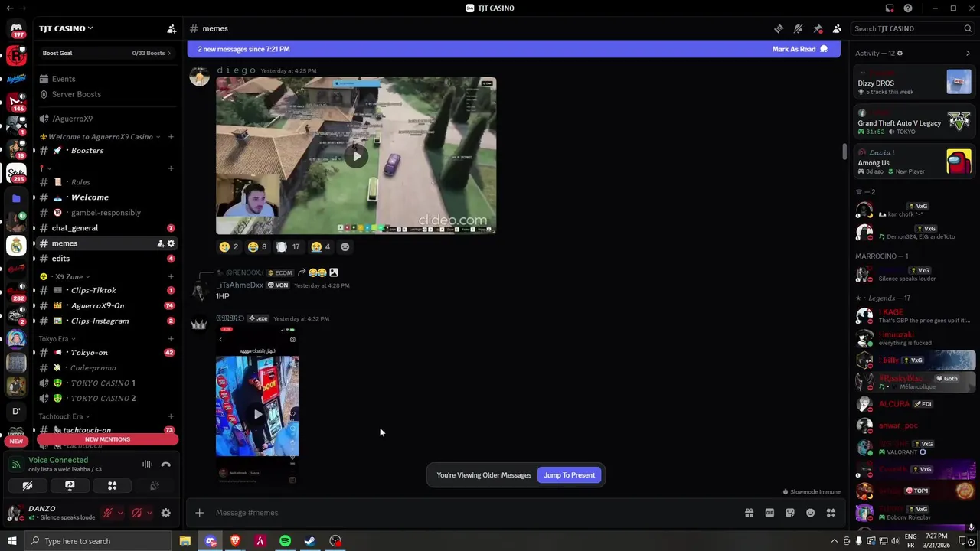Open the Boost Goal progress arrow
The image size is (980, 551).
pos(169,53)
